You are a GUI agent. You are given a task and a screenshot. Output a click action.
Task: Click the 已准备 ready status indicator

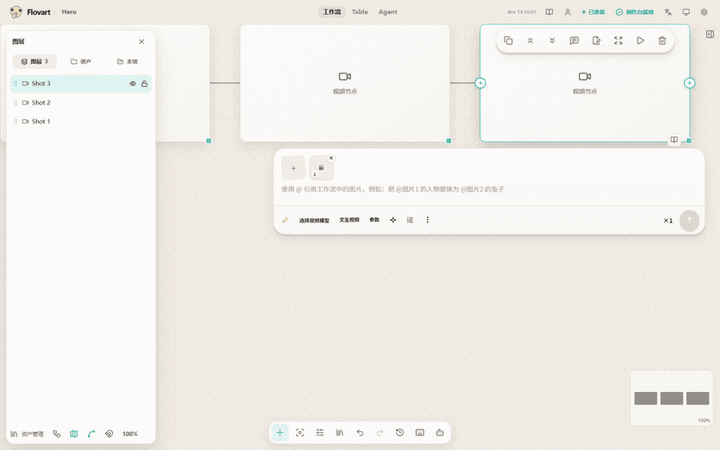594,12
